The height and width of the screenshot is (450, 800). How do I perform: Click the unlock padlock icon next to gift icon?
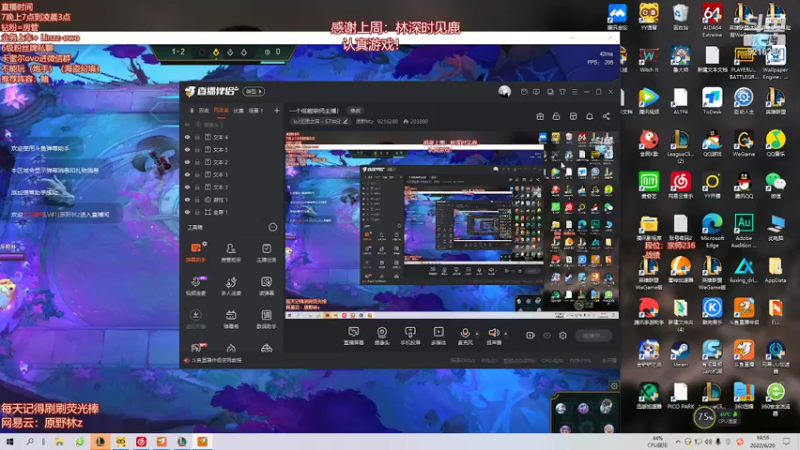point(556,116)
